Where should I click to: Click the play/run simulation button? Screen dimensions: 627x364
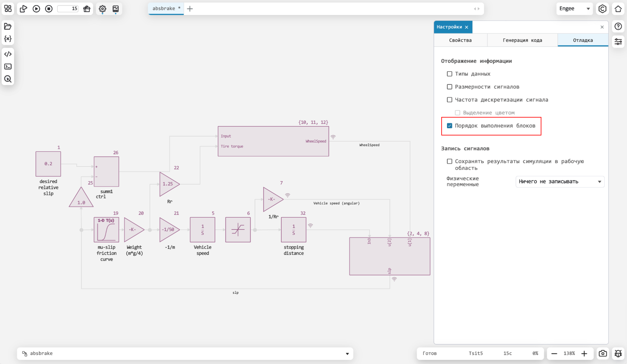click(x=37, y=9)
